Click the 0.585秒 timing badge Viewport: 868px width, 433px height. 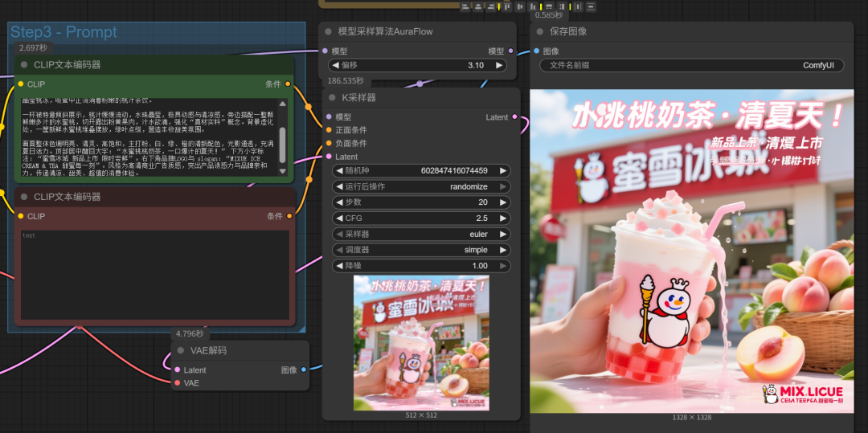(x=549, y=15)
